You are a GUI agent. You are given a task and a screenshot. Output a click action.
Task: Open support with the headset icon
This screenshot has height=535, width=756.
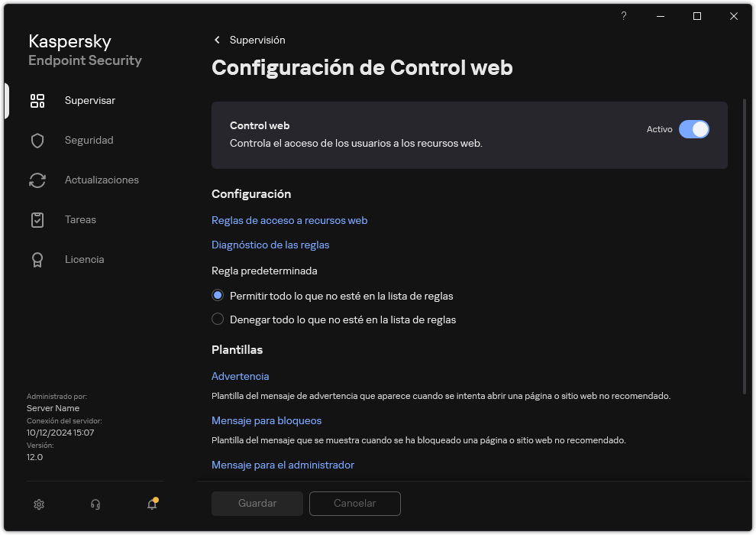coord(95,504)
